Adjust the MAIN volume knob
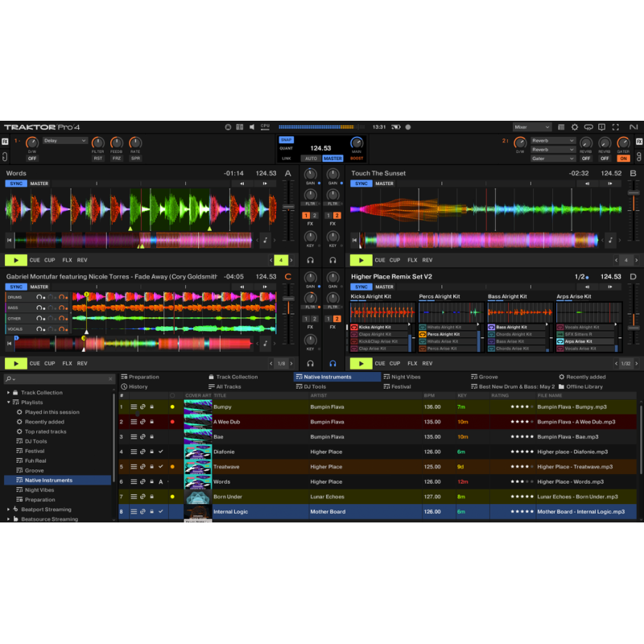This screenshot has height=644, width=644. pos(357,142)
